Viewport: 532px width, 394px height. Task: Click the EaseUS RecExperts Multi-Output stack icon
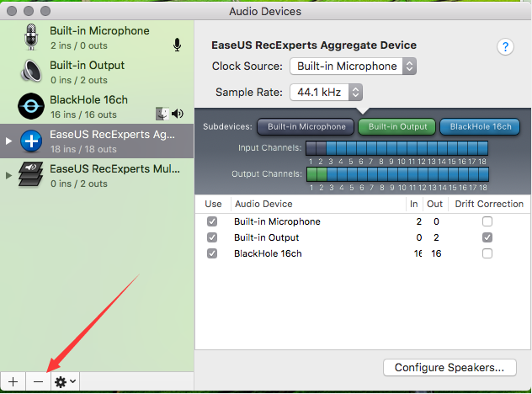(30, 174)
